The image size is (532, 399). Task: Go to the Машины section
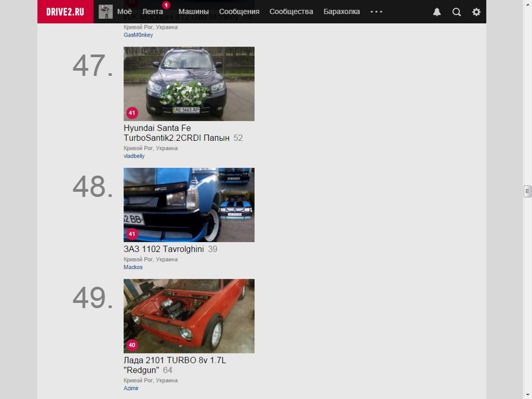[193, 12]
